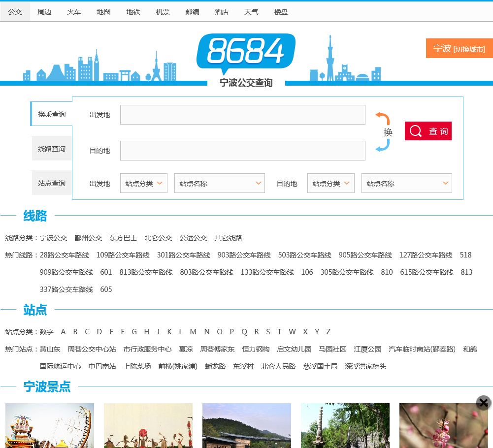Open 28路公交车路线 link
The height and width of the screenshot is (448, 493).
coord(64,255)
